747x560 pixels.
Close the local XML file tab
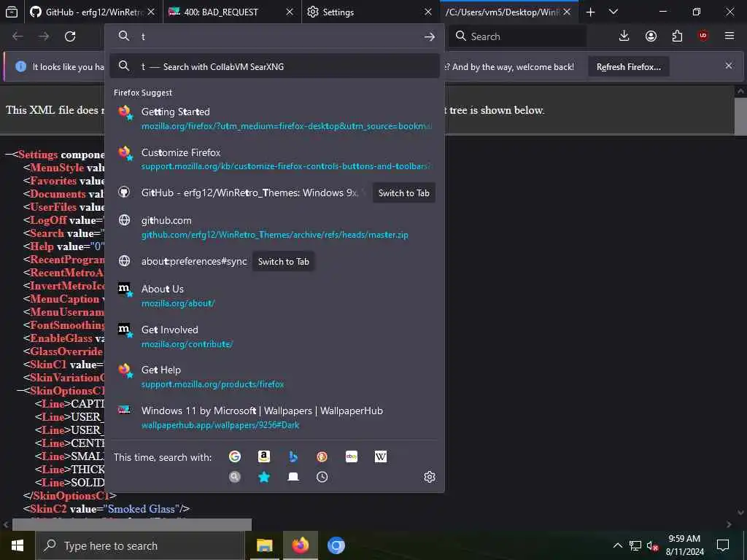point(567,12)
